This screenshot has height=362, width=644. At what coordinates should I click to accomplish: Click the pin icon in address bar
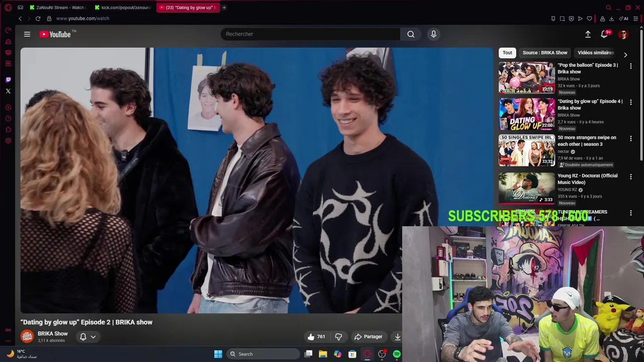[x=553, y=19]
